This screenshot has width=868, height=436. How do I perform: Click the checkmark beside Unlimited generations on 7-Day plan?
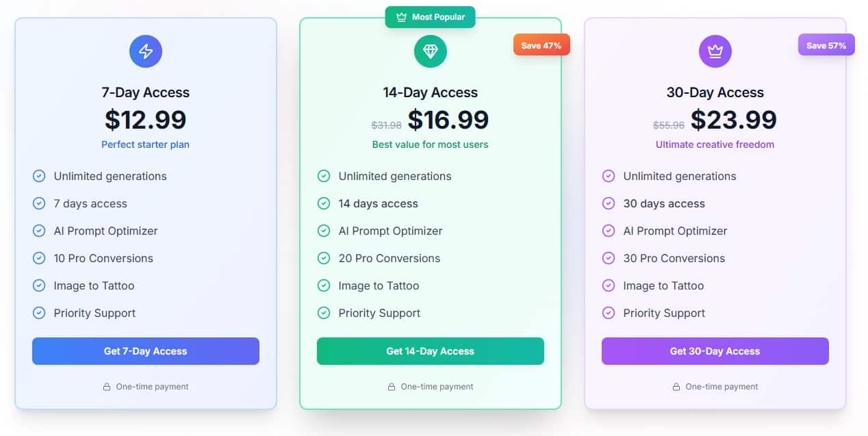point(39,176)
